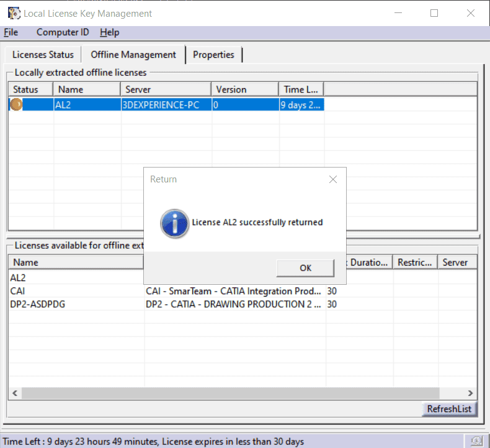This screenshot has height=448, width=490.
Task: Click the duration value 30 for CAI
Action: 332,291
